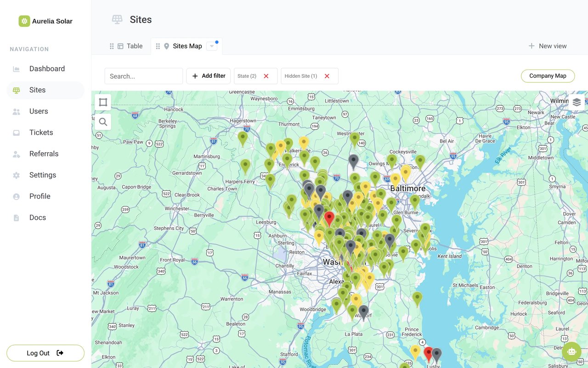Viewport: 588px width, 368px height.
Task: Click the Aurelia Solar logo icon
Action: (24, 21)
